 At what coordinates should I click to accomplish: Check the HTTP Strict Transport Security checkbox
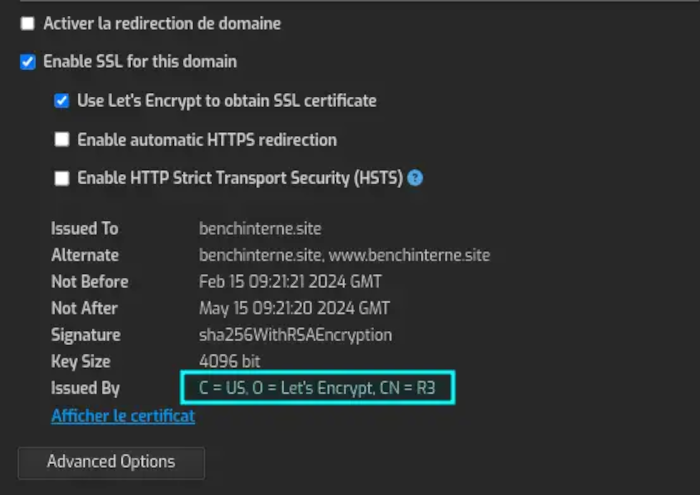pyautogui.click(x=62, y=179)
